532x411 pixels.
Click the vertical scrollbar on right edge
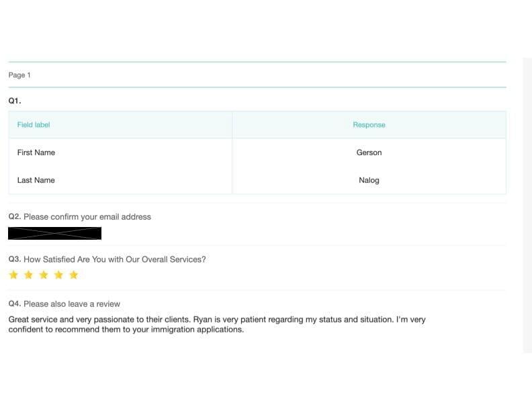pos(527,205)
